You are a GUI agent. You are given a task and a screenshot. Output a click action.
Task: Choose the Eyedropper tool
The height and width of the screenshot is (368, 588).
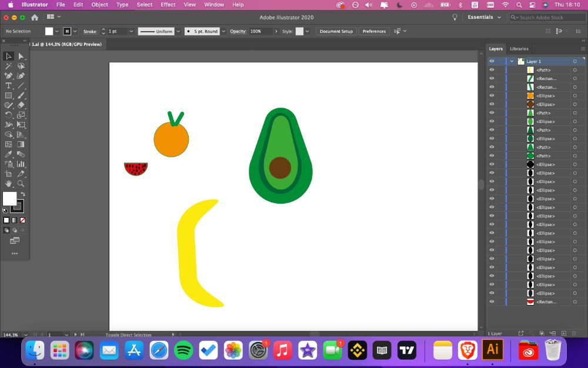(8, 154)
